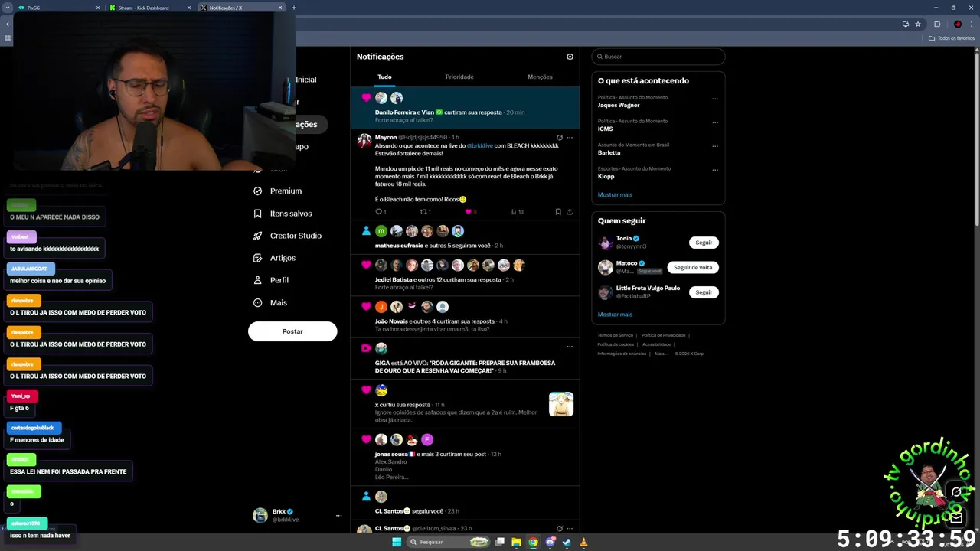The width and height of the screenshot is (980, 551).
Task: Open a new browser tab
Action: pyautogui.click(x=294, y=8)
